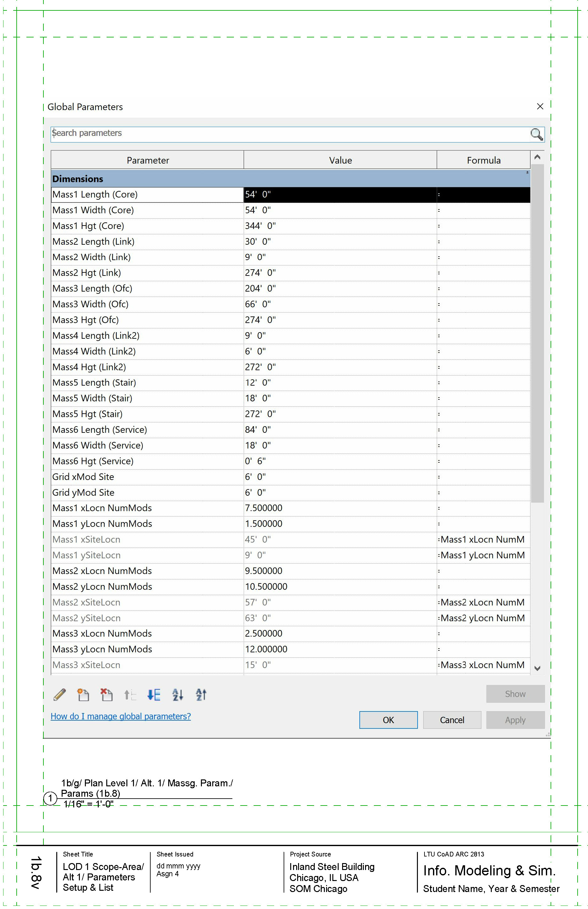Click the scrollbar down arrow
The width and height of the screenshot is (588, 909).
(537, 668)
